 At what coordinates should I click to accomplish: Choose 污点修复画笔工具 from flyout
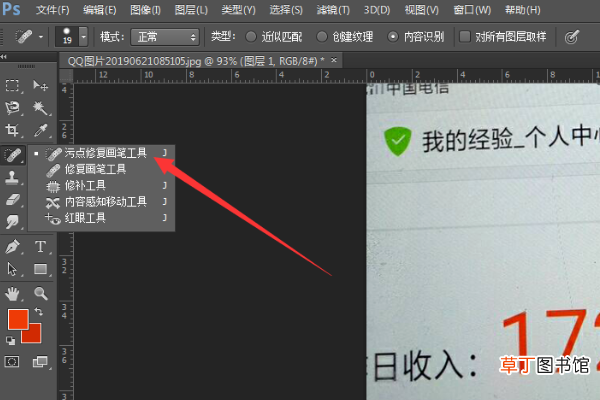[x=102, y=153]
